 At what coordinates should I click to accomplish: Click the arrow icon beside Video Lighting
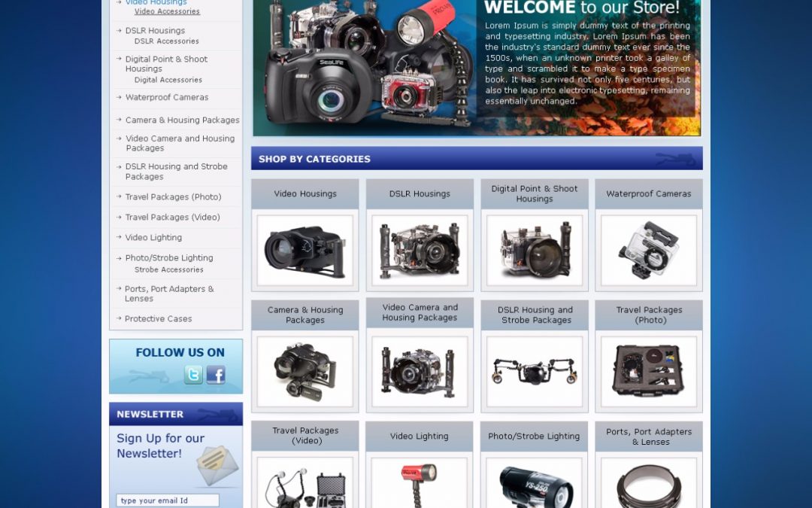(x=120, y=237)
